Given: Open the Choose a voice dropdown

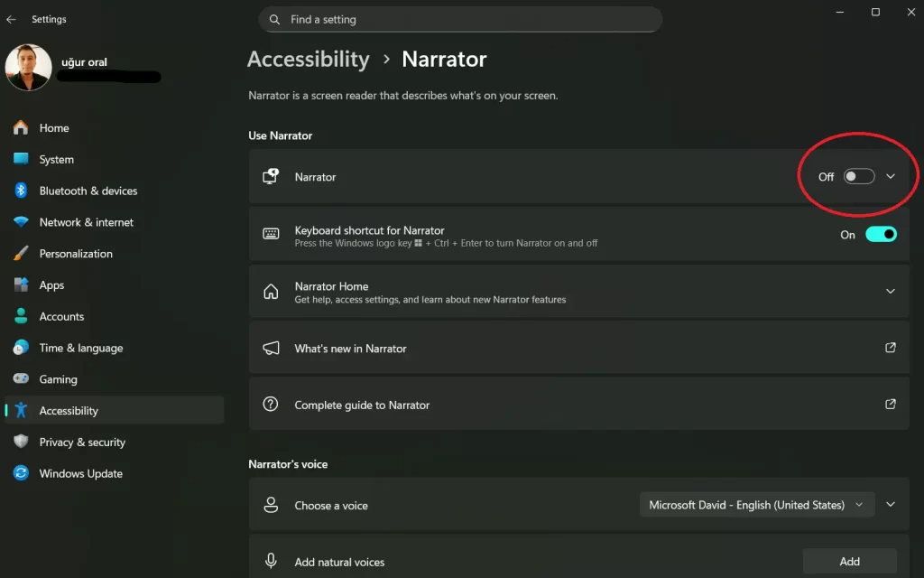Looking at the screenshot, I should 756,504.
